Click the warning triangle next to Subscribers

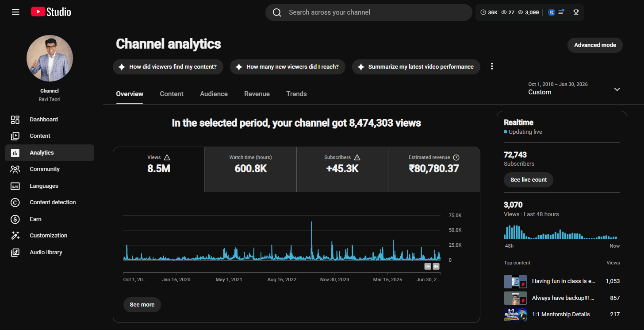tap(357, 157)
